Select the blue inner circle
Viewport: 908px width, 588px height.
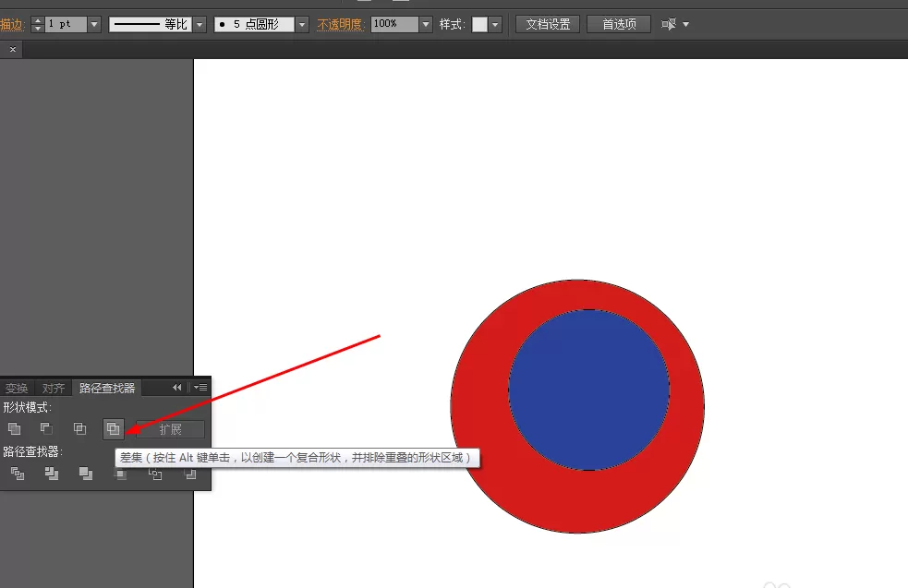pos(589,390)
